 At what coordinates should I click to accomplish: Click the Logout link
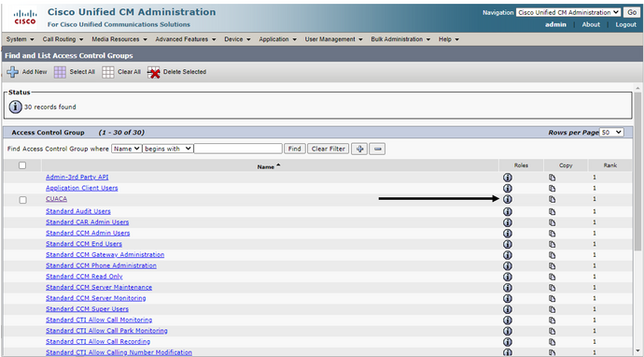tap(625, 24)
